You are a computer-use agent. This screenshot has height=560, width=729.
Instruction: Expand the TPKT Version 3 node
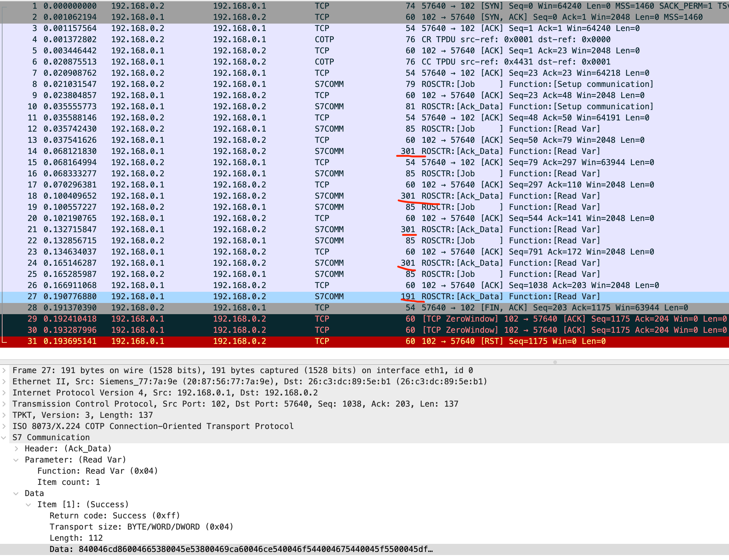tap(4, 415)
